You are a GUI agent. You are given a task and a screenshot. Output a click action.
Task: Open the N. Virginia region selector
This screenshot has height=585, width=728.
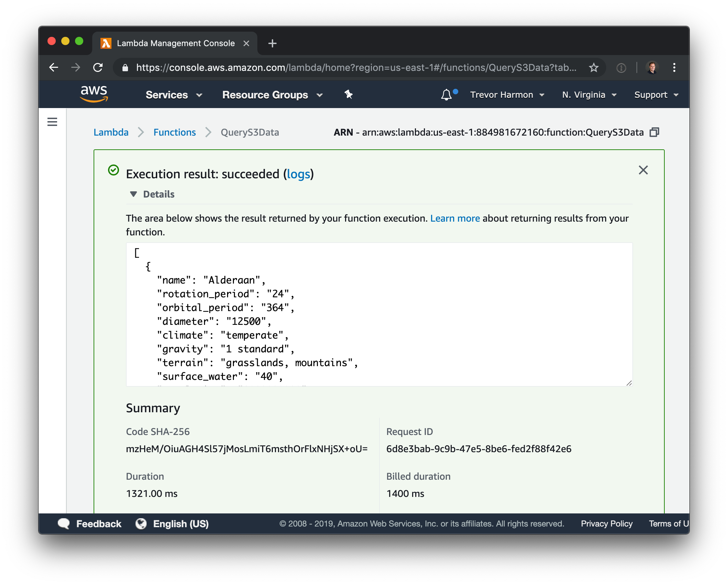coord(589,95)
